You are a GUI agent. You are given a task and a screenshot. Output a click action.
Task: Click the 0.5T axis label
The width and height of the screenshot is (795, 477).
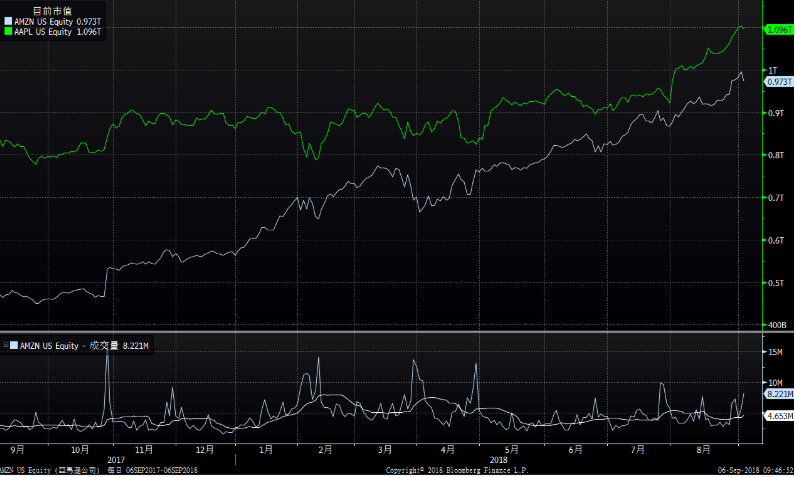pyautogui.click(x=776, y=283)
